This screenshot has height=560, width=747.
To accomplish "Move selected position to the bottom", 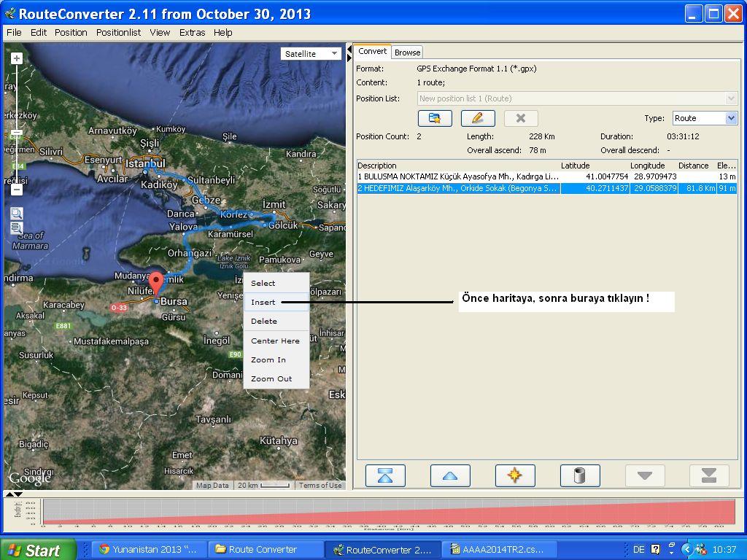I will tap(708, 475).
